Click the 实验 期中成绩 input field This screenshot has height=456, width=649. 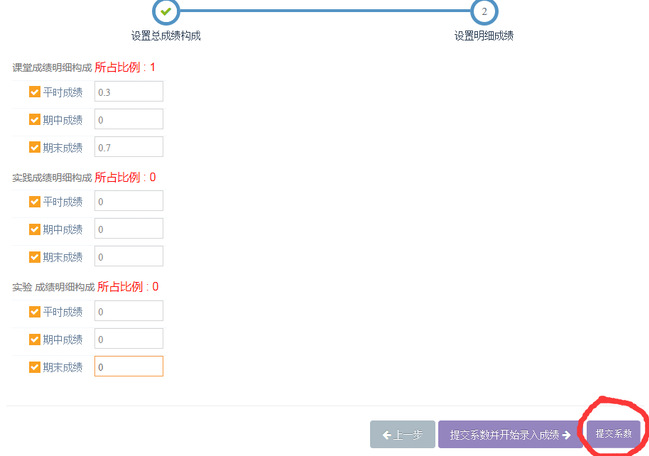[x=128, y=339]
